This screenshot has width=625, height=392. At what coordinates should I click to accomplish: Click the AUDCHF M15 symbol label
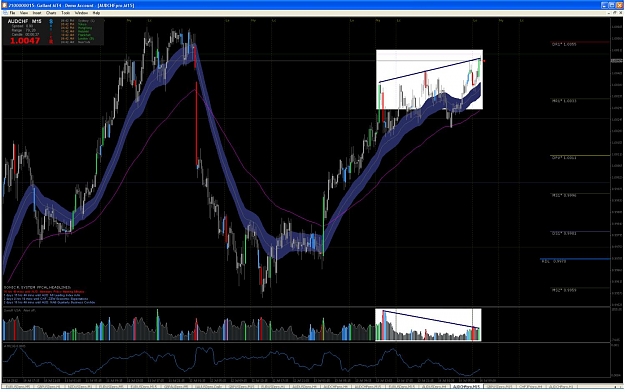(x=25, y=21)
